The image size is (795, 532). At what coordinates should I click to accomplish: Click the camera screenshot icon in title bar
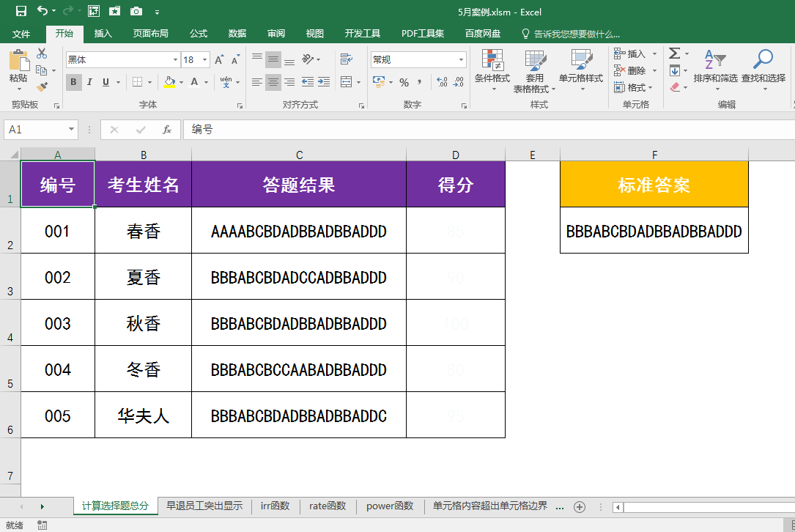tap(136, 11)
